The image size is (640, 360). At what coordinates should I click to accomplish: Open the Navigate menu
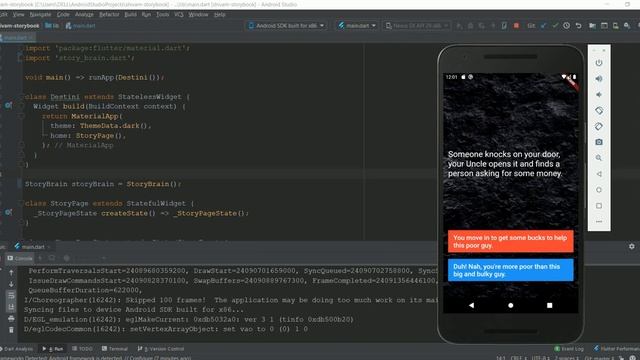pos(40,14)
